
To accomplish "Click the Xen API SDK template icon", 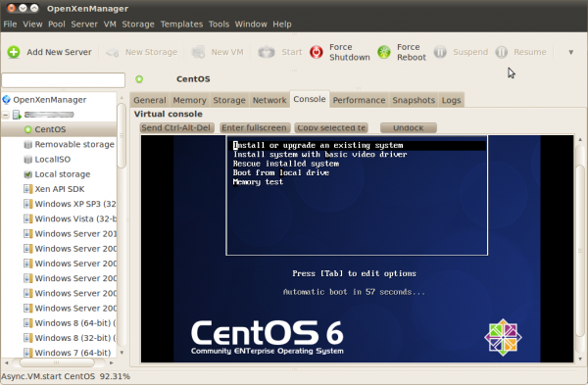I will (x=27, y=189).
